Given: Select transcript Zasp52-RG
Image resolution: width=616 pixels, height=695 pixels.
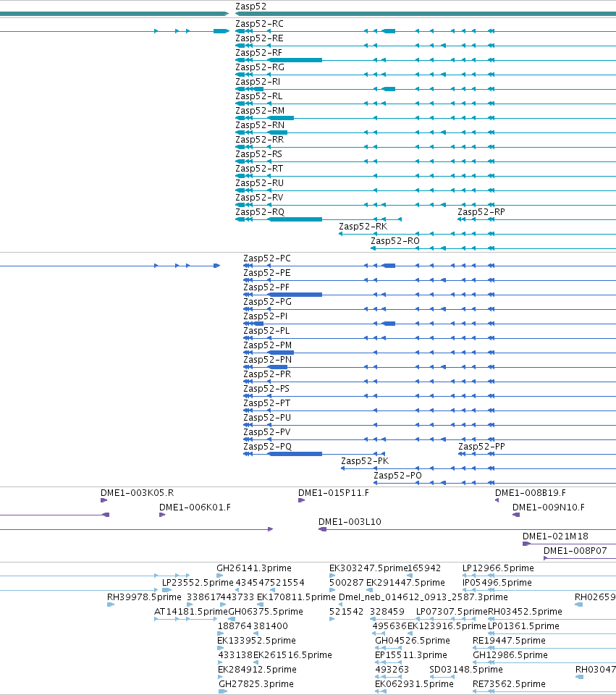Looking at the screenshot, I should click(260, 67).
